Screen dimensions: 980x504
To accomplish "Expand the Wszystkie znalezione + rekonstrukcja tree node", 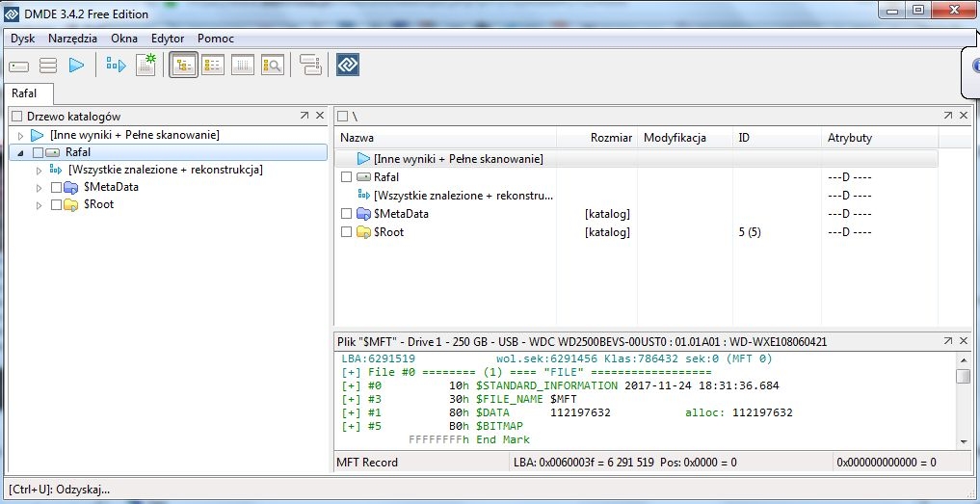I will 39,170.
